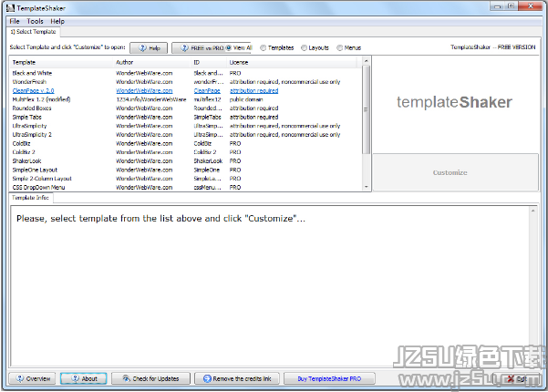Sort list by Template column header
Viewport: 548px width, 392px height.
point(61,63)
